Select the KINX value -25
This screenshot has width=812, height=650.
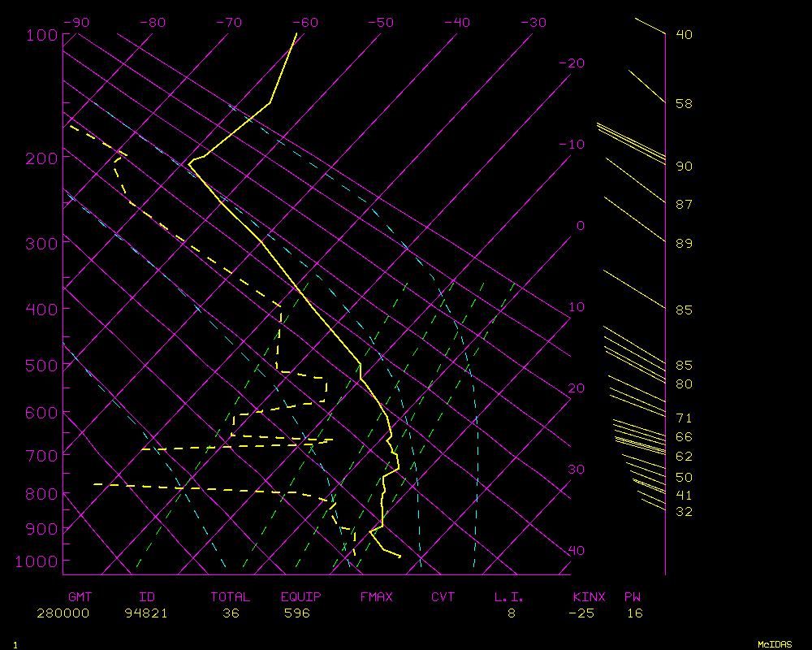(581, 613)
